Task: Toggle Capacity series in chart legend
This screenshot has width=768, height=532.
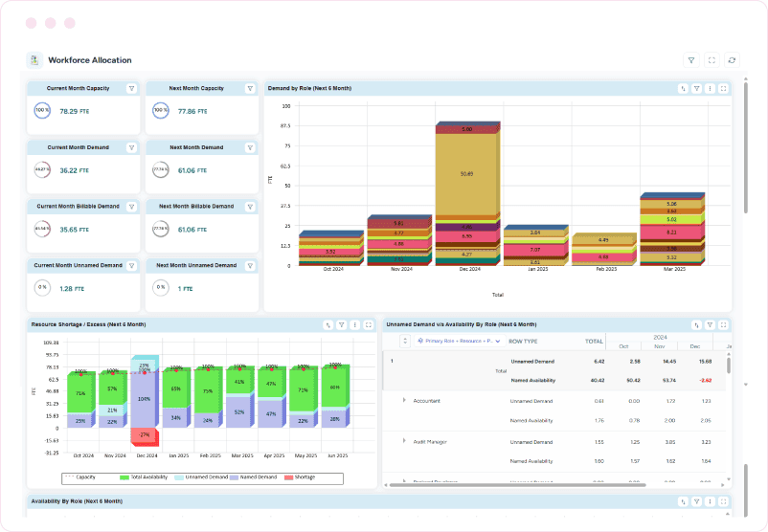Action: [x=80, y=477]
